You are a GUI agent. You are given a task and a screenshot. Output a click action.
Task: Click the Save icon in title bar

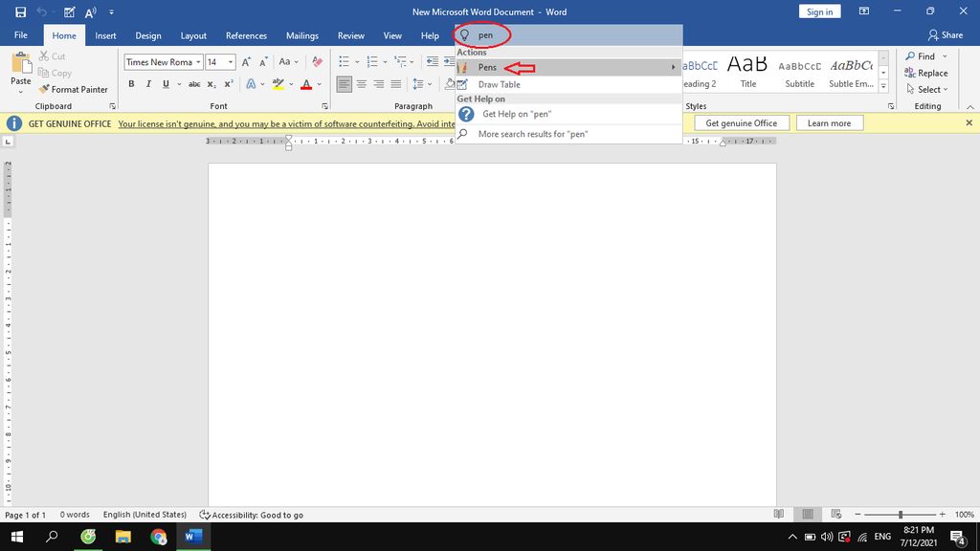point(21,11)
